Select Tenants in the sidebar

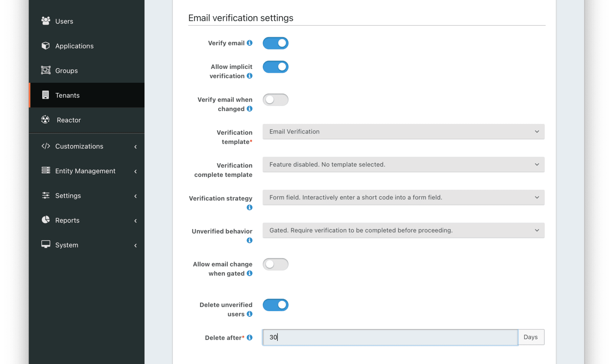87,95
